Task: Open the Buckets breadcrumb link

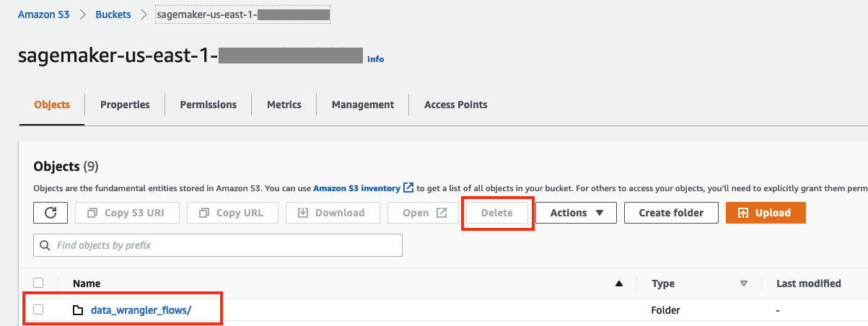Action: (113, 14)
